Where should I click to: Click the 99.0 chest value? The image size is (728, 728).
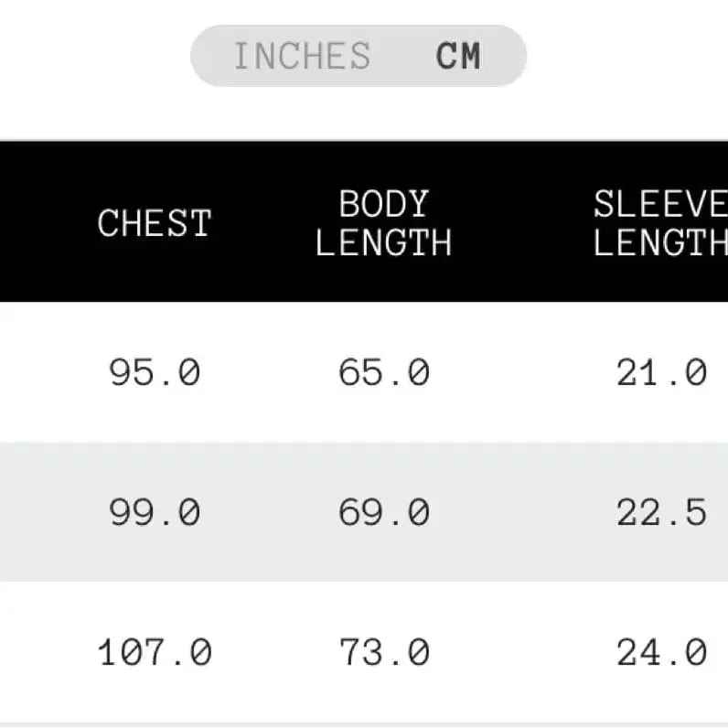(x=155, y=513)
